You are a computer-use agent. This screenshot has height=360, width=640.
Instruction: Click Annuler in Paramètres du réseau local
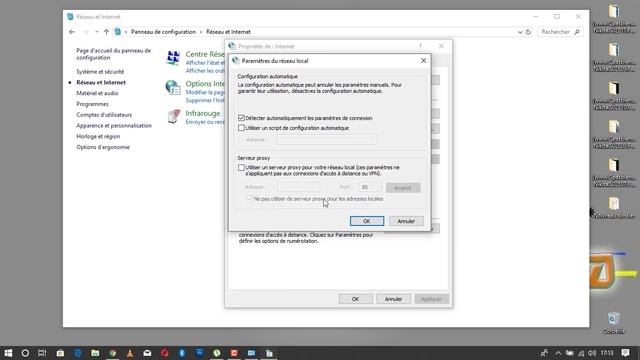(406, 221)
